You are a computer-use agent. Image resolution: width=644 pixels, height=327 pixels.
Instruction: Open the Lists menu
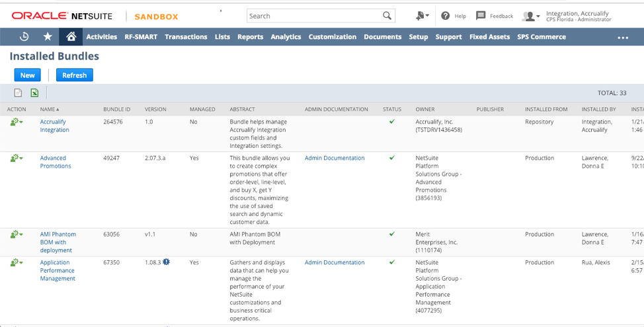click(x=222, y=36)
